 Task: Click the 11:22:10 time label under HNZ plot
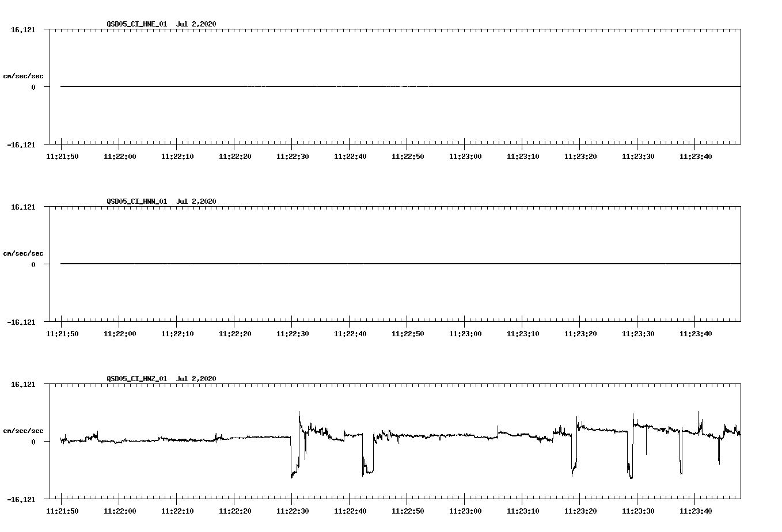click(177, 511)
